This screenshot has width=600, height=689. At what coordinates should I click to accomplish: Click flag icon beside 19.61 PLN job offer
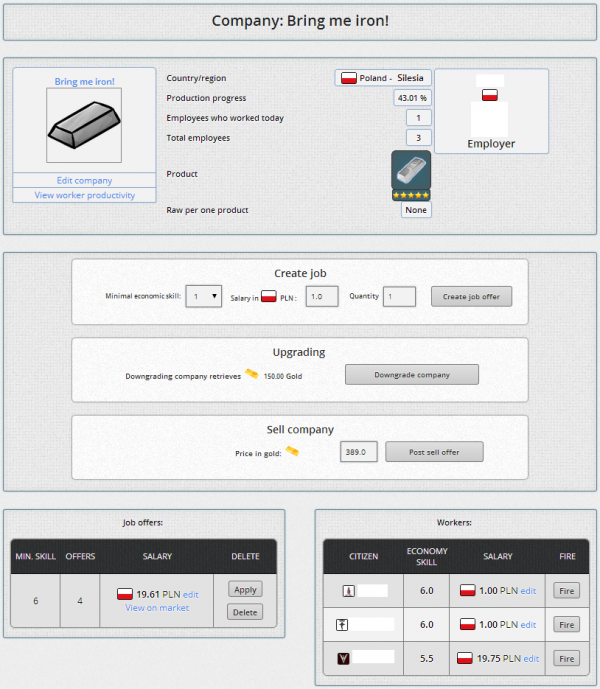pyautogui.click(x=125, y=594)
